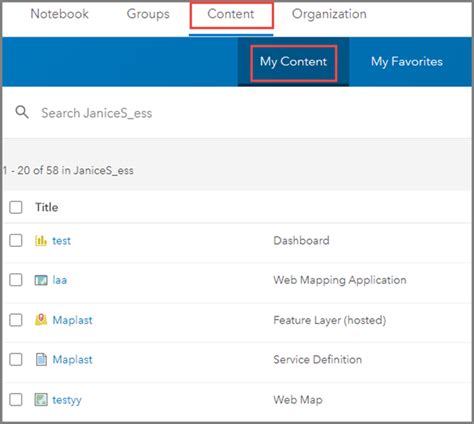Check the testyy Web Map checkbox

point(16,399)
